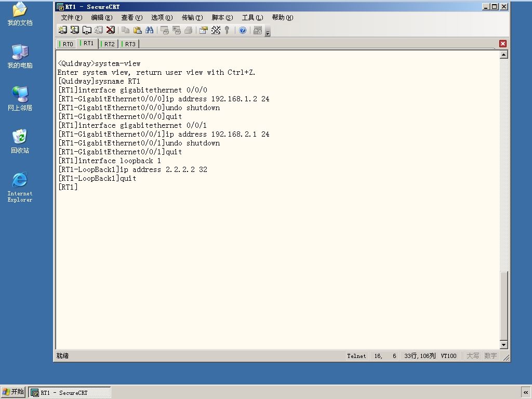Click the Quick Connect lightning icon
This screenshot has width=532, height=399.
point(75,30)
